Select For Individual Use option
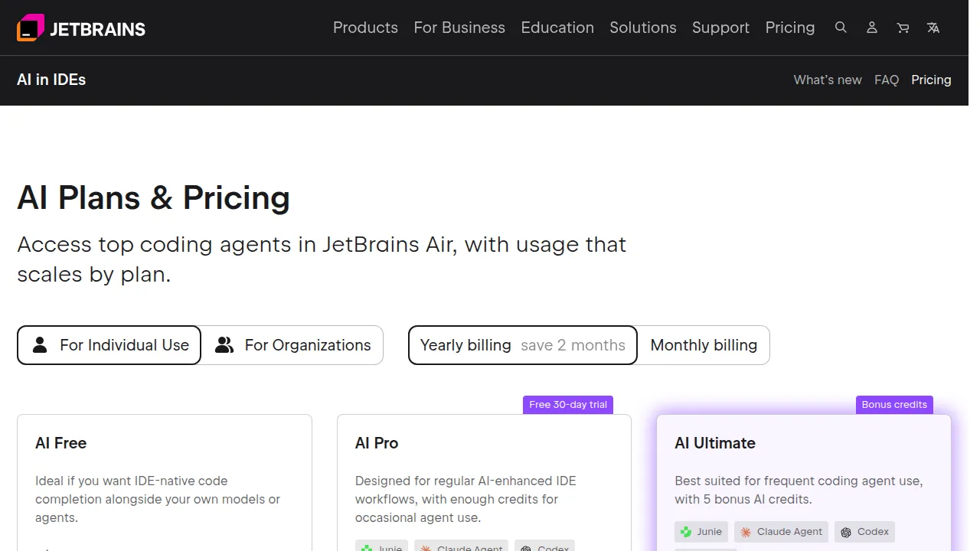 tap(109, 345)
